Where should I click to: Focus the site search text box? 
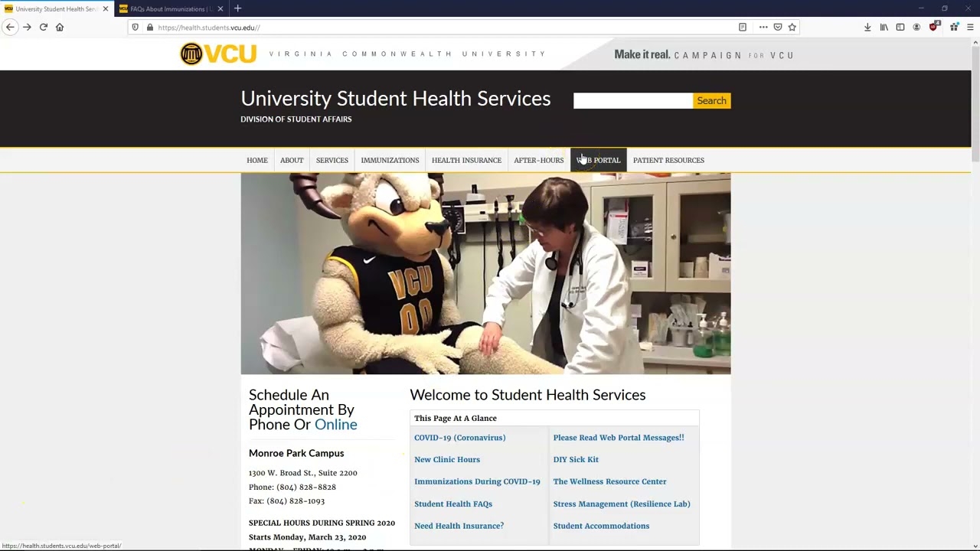[x=633, y=100]
